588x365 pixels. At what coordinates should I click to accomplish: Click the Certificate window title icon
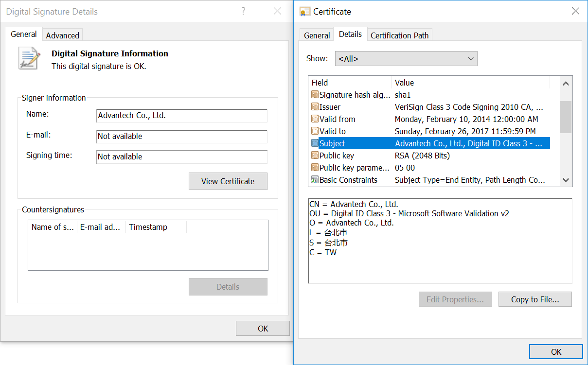(x=305, y=11)
